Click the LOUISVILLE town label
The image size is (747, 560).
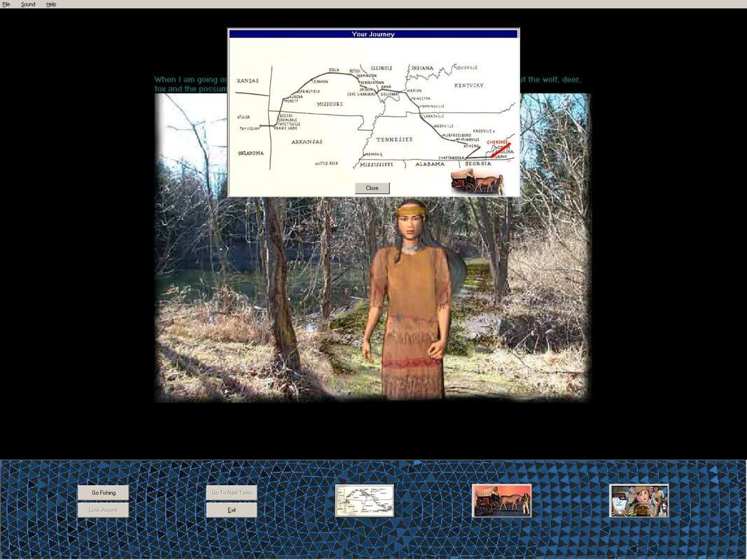(467, 68)
